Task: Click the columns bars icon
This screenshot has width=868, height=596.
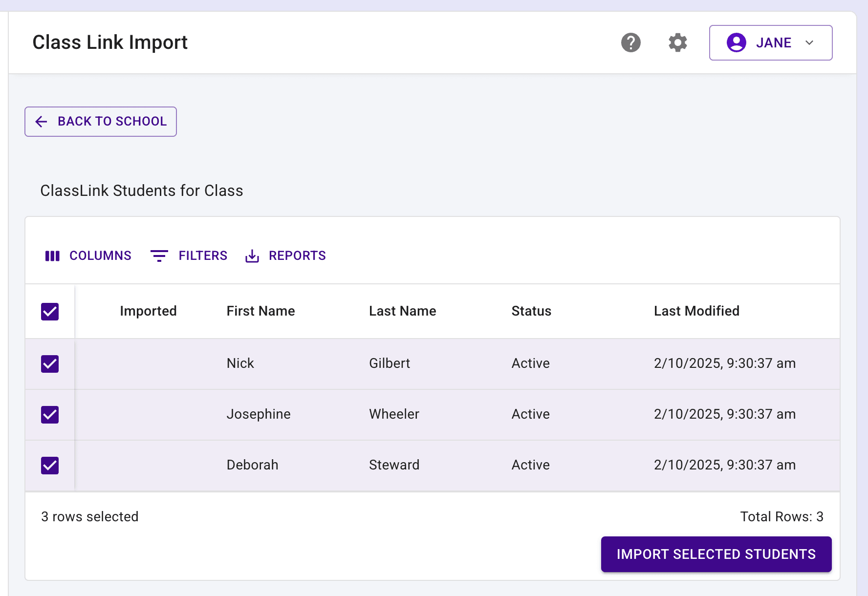Action: point(52,256)
